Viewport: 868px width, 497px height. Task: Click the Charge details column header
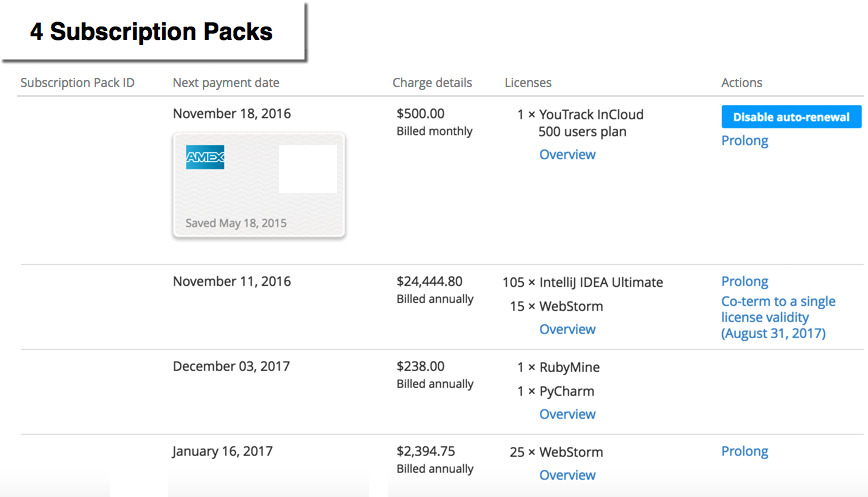(432, 82)
